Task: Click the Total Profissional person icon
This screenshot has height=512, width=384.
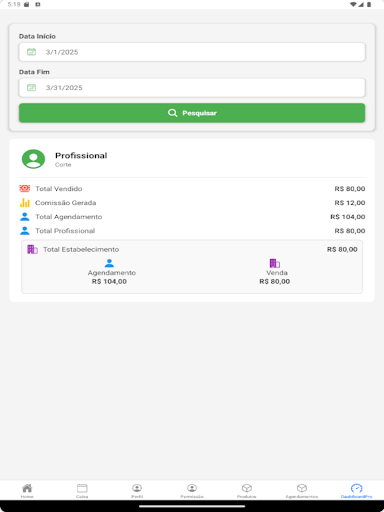Action: click(25, 231)
